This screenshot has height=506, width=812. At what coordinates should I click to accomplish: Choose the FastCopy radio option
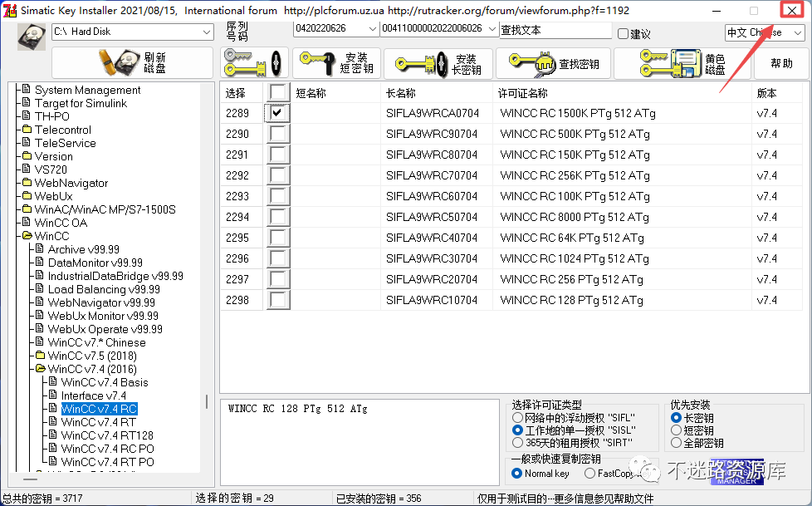coord(589,473)
